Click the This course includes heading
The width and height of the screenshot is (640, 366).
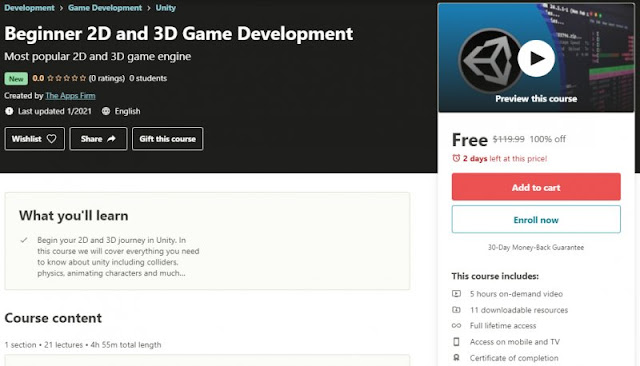(x=495, y=276)
